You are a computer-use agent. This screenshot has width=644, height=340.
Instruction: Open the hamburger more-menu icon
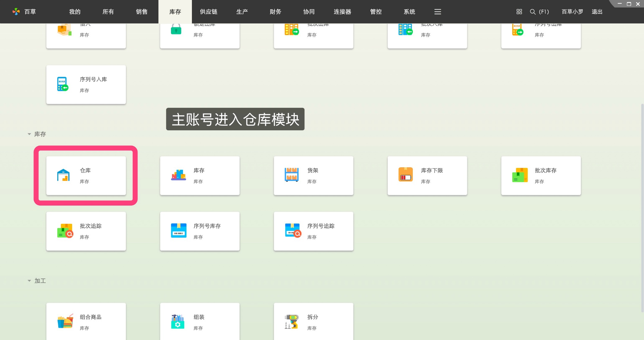438,12
